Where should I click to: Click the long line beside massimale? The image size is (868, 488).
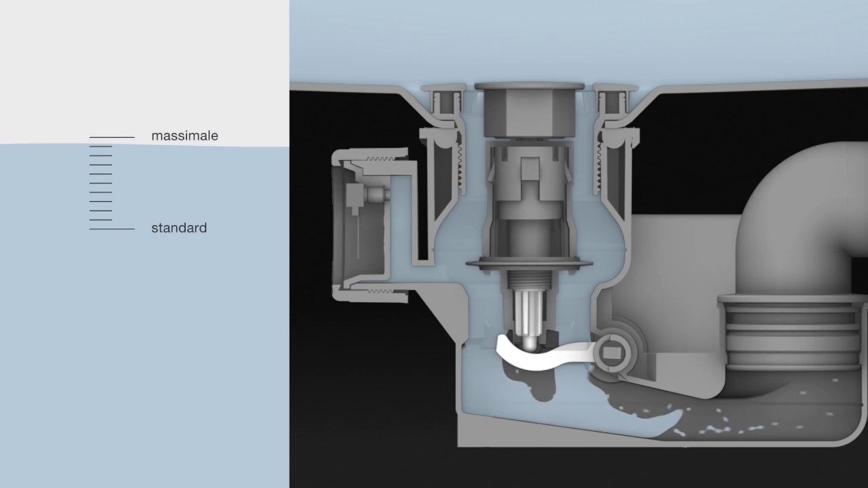coord(112,138)
